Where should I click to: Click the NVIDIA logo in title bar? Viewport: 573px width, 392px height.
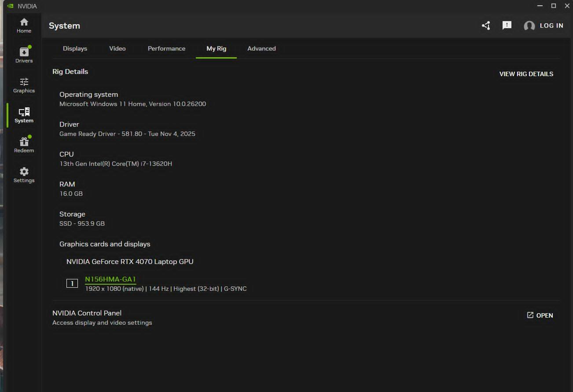[10, 6]
